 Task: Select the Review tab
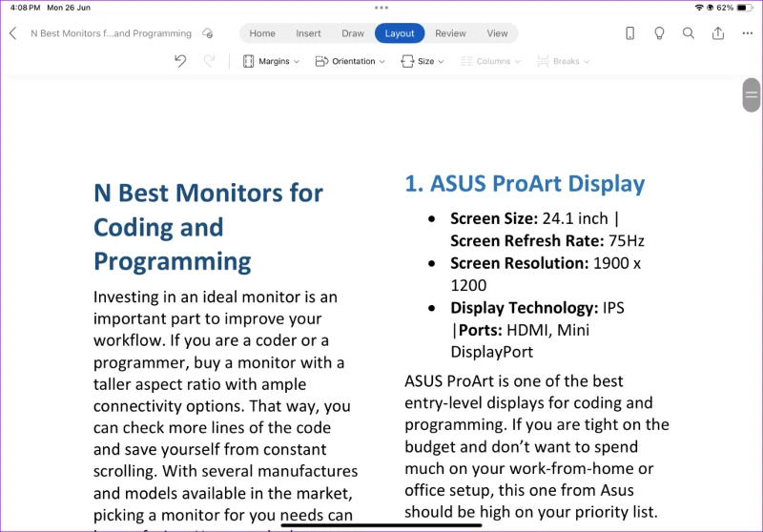tap(450, 33)
